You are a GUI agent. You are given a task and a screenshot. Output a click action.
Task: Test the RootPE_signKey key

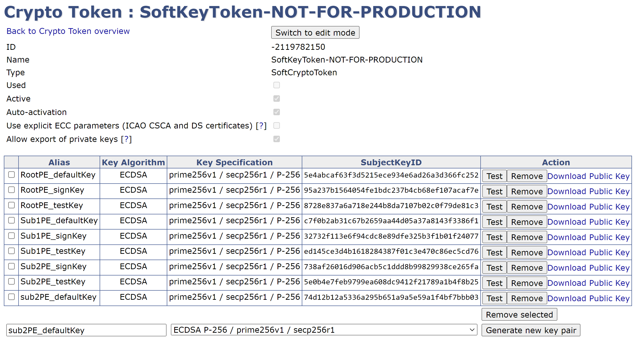[x=494, y=192]
